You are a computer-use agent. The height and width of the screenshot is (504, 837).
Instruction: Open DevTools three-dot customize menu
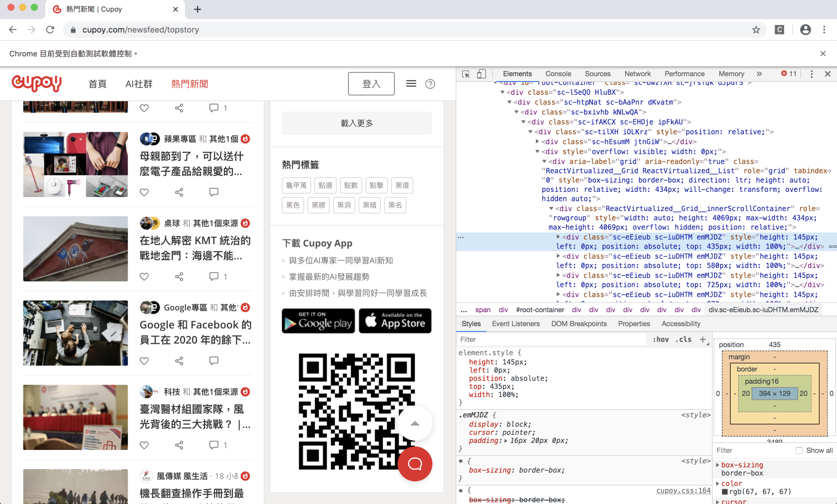click(x=811, y=74)
